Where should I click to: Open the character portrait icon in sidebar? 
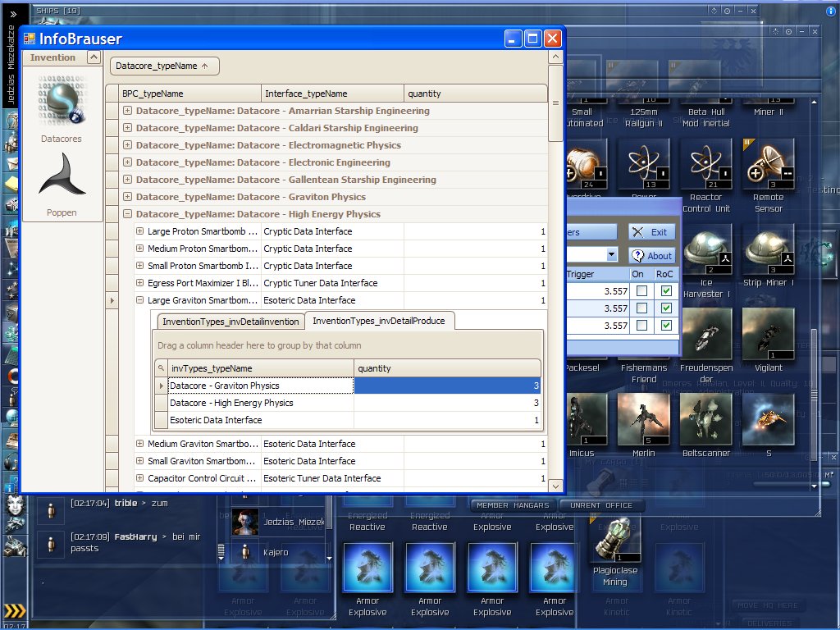tap(15, 504)
